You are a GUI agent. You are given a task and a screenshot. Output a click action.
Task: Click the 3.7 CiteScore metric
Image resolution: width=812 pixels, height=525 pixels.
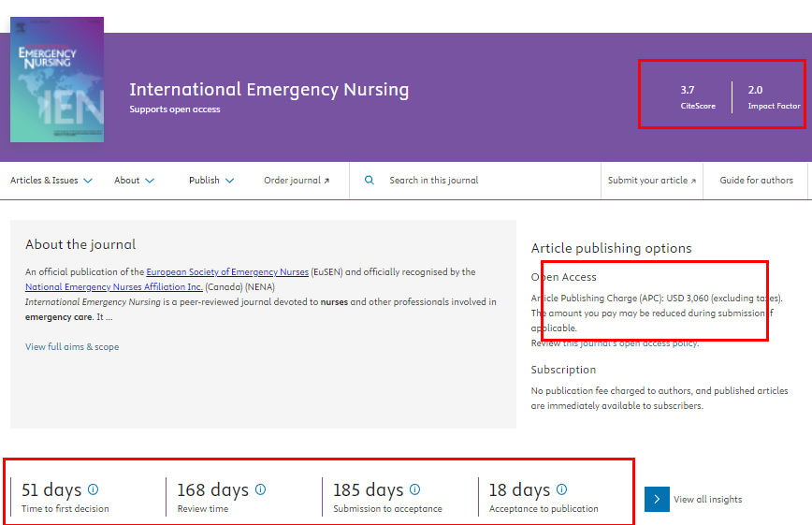click(x=698, y=97)
